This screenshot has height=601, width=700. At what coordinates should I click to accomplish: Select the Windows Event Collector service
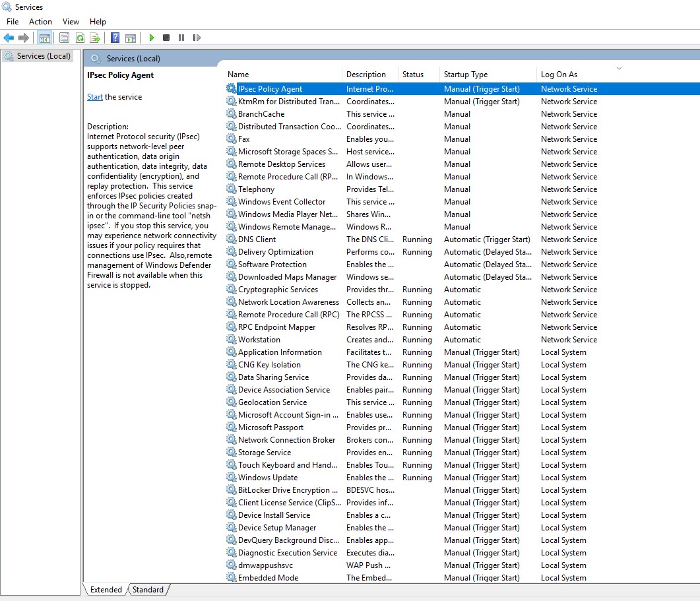[462, 201]
